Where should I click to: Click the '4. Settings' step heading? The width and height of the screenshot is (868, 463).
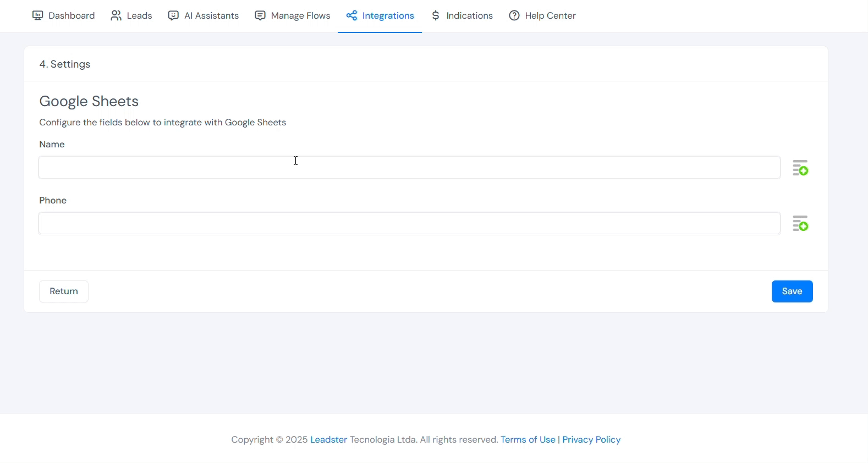[x=65, y=64]
